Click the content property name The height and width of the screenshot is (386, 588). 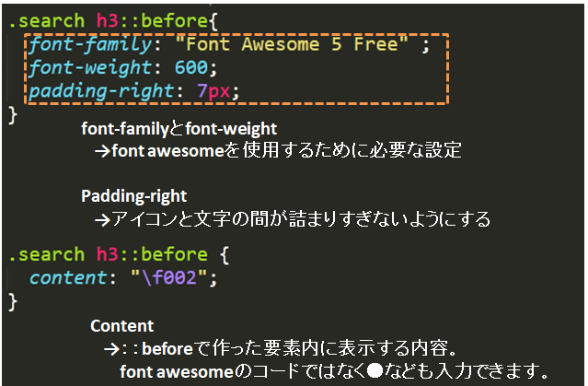(x=68, y=278)
